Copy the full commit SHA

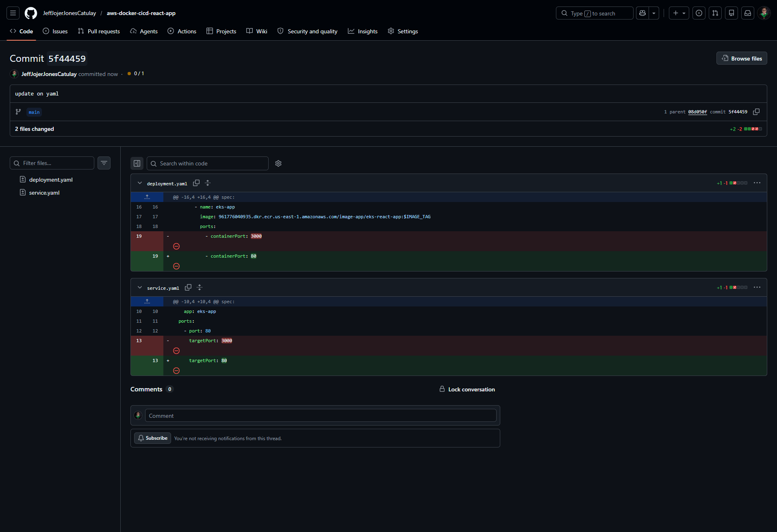point(756,112)
